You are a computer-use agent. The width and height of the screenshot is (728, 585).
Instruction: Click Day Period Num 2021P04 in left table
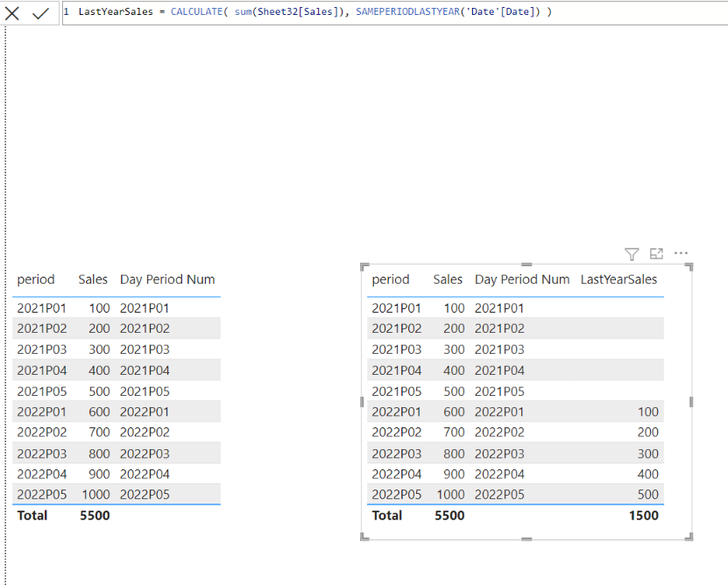click(145, 370)
